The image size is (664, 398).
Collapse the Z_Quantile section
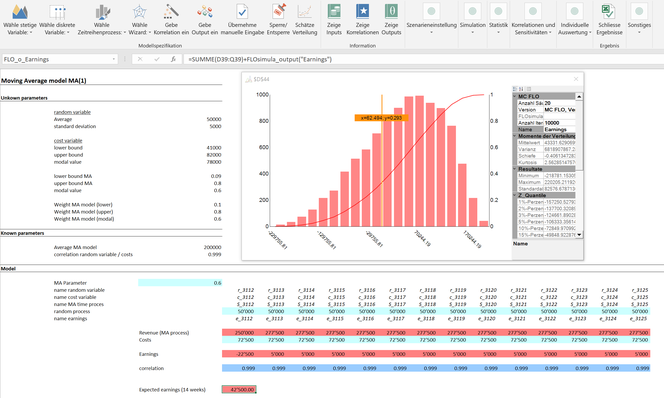pos(515,195)
